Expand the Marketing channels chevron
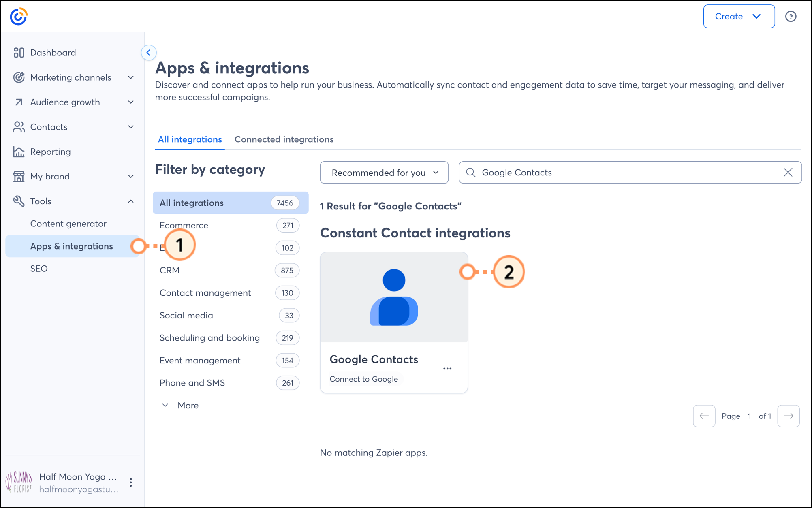Viewport: 812px width, 508px height. click(131, 77)
